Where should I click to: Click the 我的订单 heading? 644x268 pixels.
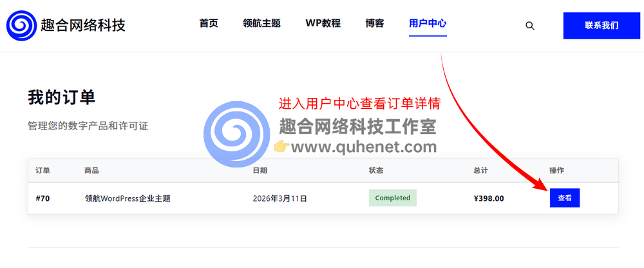[61, 98]
